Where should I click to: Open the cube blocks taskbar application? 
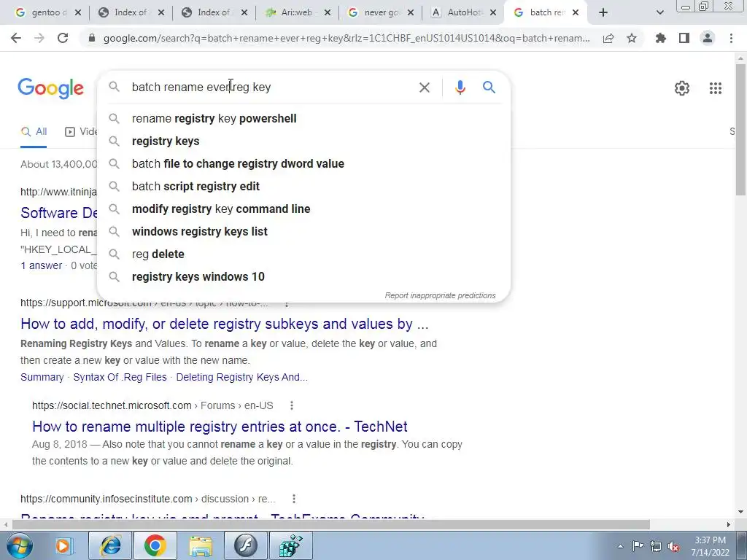pyautogui.click(x=291, y=545)
